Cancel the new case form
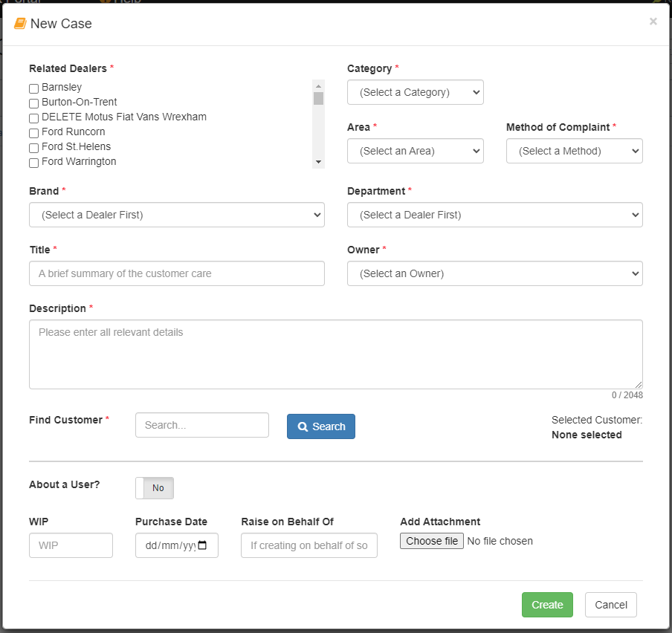The image size is (672, 633). click(x=611, y=605)
